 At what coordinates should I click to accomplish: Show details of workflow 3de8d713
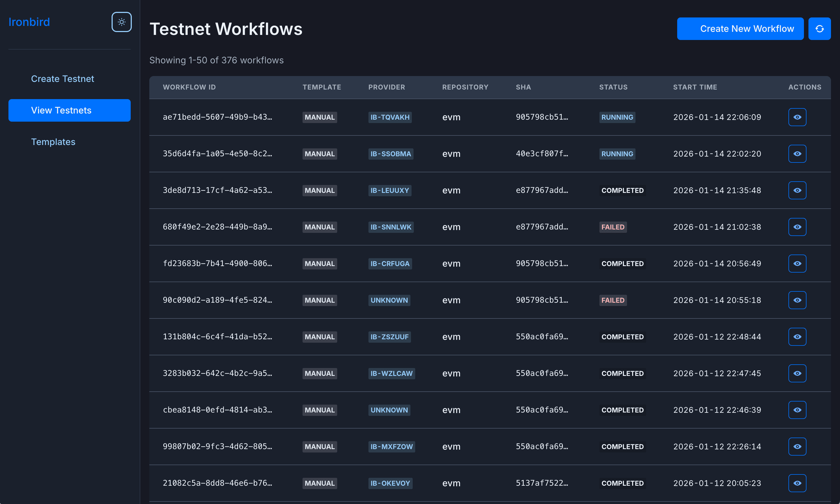(797, 190)
